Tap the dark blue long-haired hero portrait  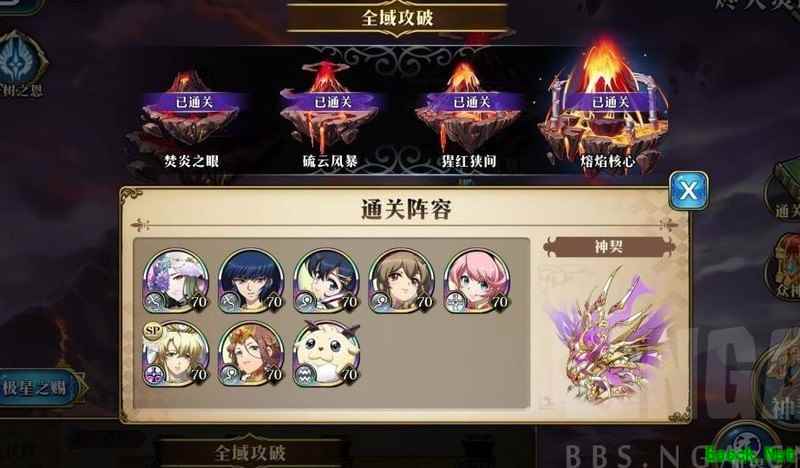[x=251, y=281]
